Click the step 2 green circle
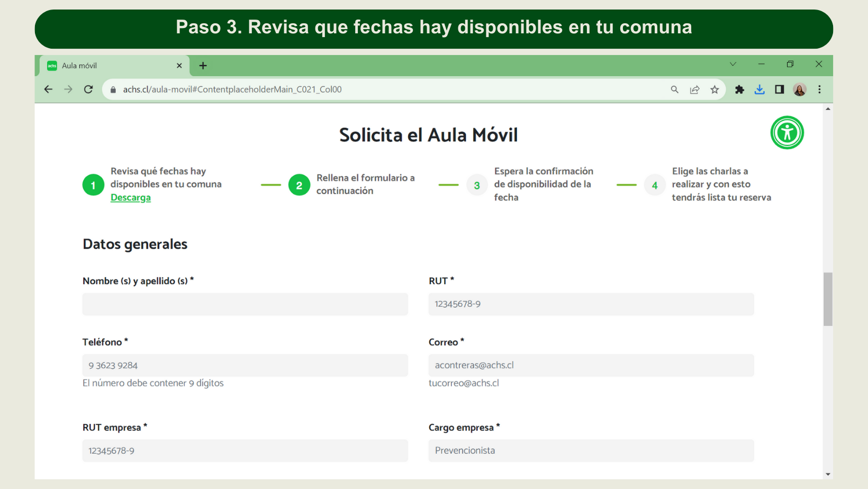 coord(299,185)
